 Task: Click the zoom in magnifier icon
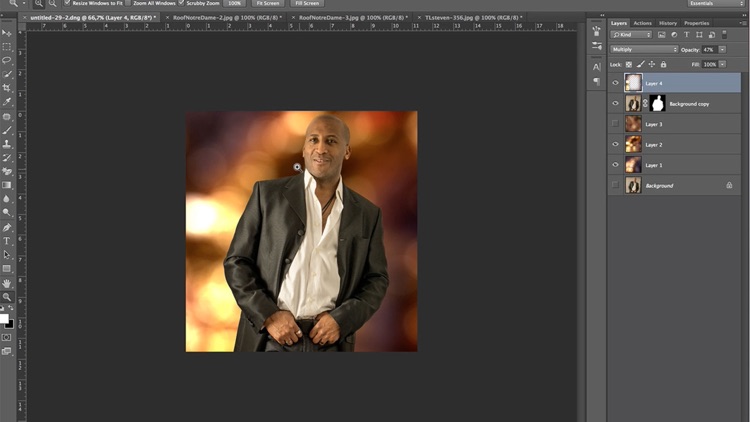point(39,4)
